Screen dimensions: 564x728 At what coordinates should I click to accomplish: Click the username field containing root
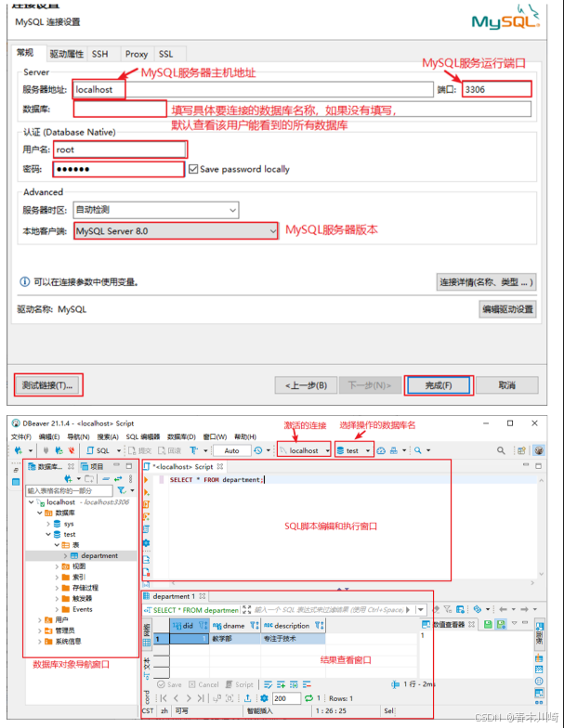121,149
